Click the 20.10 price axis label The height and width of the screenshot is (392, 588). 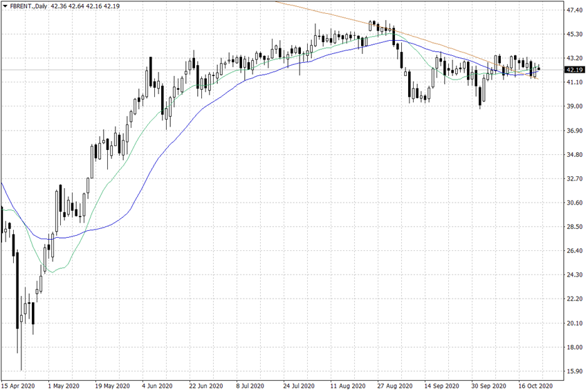click(575, 323)
